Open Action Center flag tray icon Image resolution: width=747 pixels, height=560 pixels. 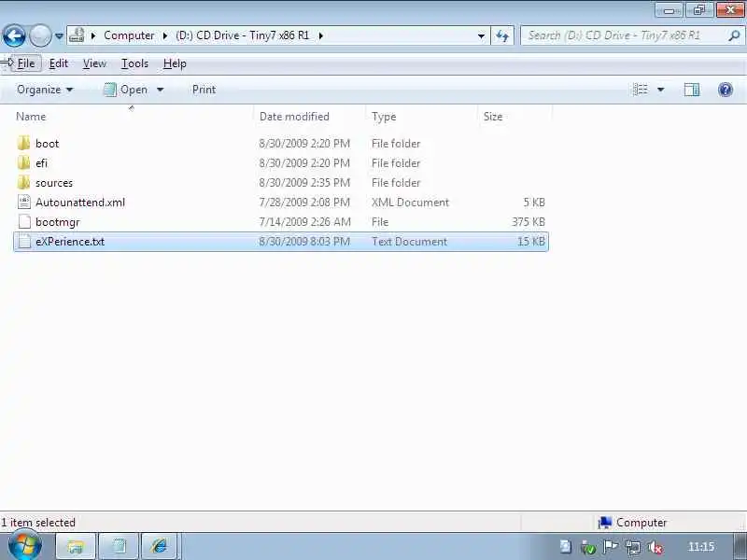(611, 547)
